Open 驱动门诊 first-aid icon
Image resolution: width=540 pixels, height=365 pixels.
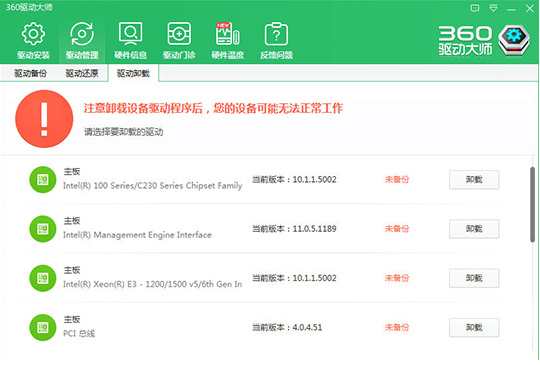point(179,34)
